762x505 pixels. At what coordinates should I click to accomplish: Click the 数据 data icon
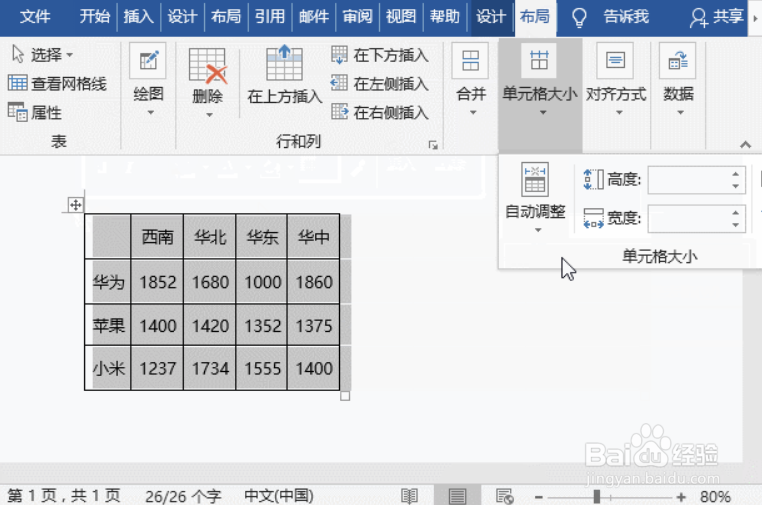point(677,60)
